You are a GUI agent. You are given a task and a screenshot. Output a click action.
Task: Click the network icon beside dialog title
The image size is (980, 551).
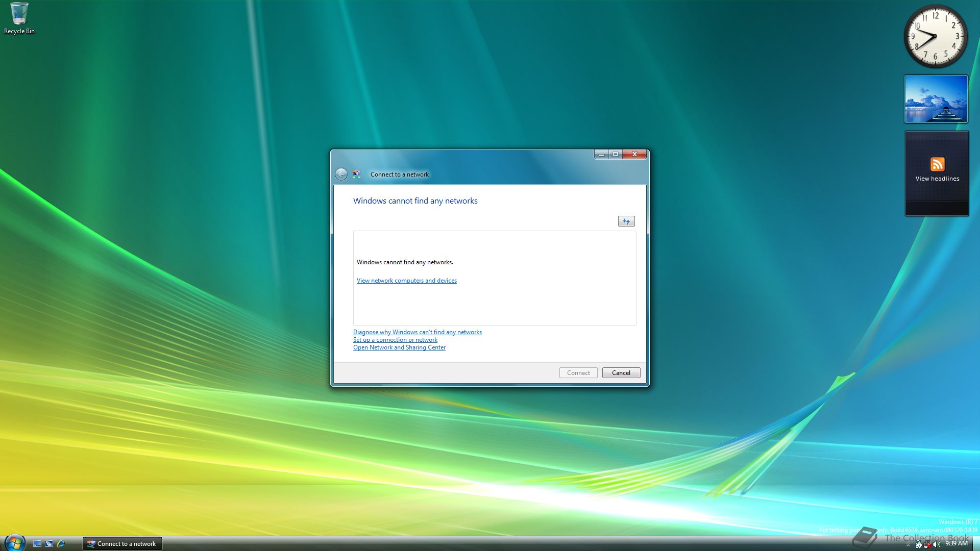[x=357, y=174]
